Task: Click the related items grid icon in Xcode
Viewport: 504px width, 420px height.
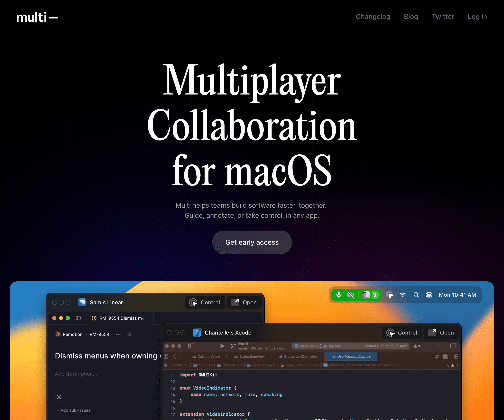Action: (x=166, y=356)
